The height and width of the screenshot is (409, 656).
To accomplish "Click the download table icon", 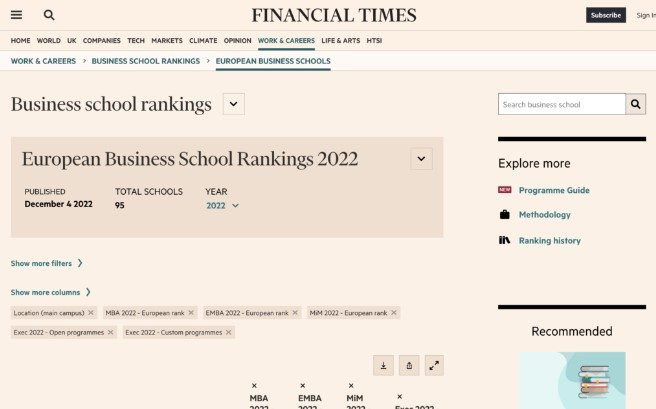I will 383,366.
